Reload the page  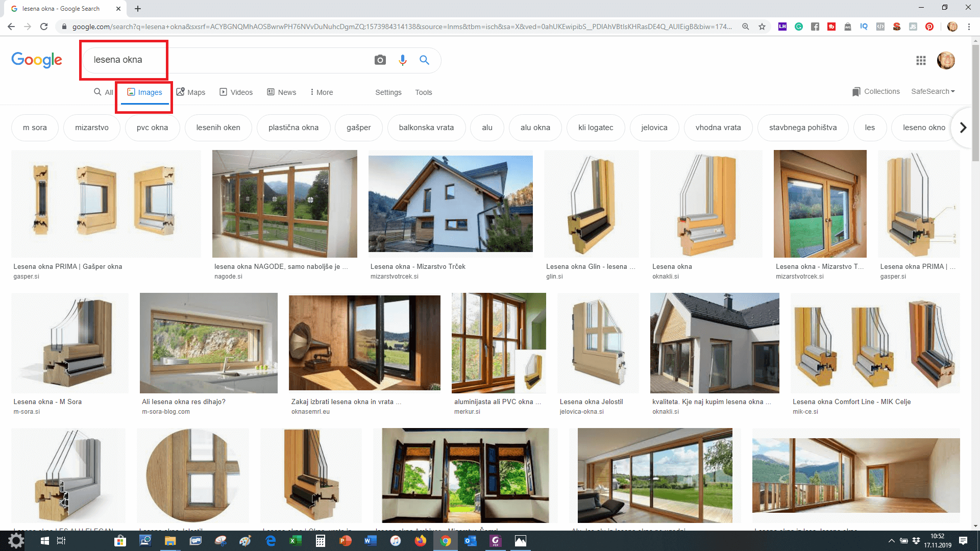(x=44, y=27)
